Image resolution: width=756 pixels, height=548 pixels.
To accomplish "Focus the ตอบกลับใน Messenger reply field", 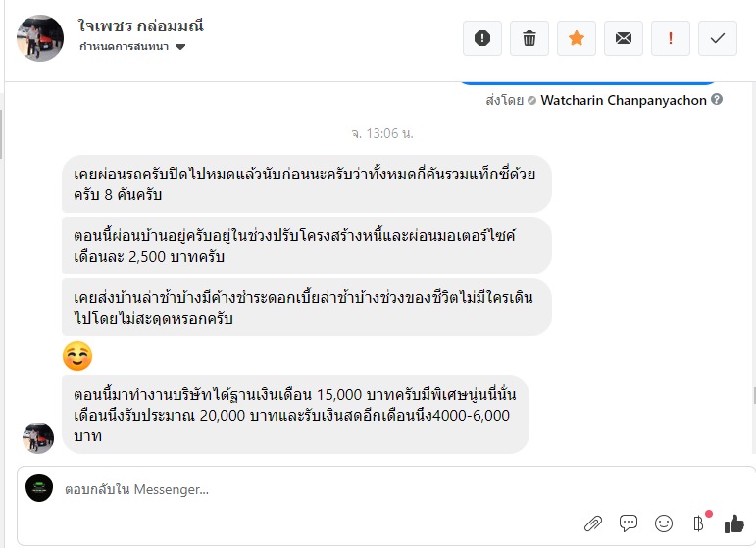I will click(x=314, y=489).
